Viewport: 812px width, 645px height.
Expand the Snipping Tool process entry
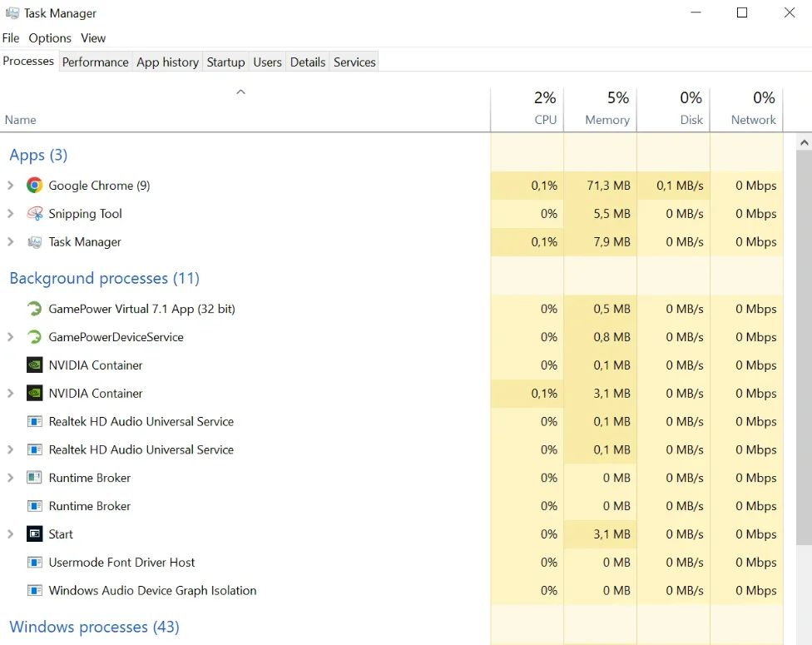[x=11, y=214]
